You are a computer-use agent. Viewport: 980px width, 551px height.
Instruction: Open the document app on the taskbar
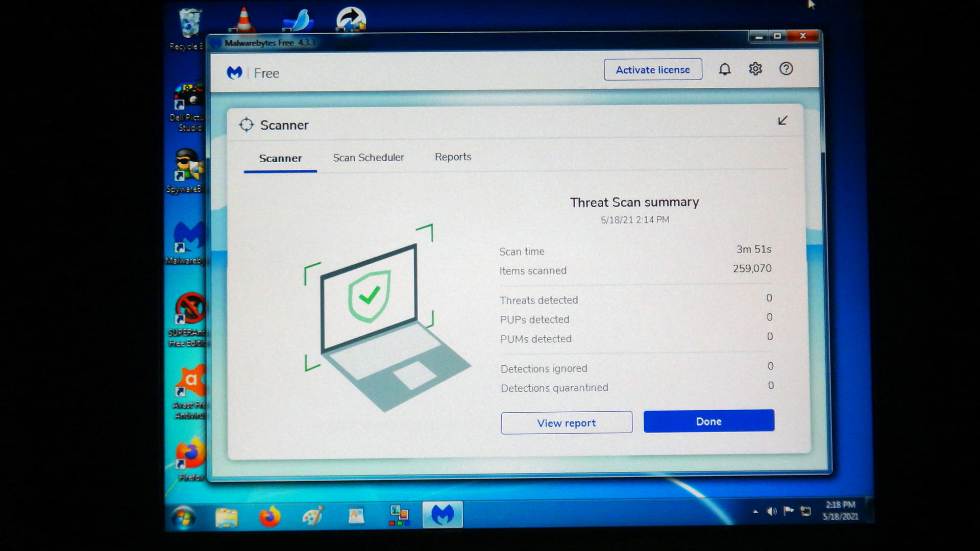tap(356, 515)
